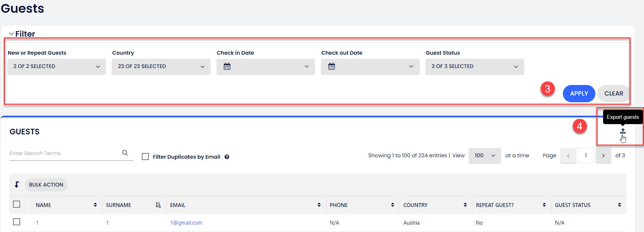Open the Country filter dropdown

click(161, 66)
